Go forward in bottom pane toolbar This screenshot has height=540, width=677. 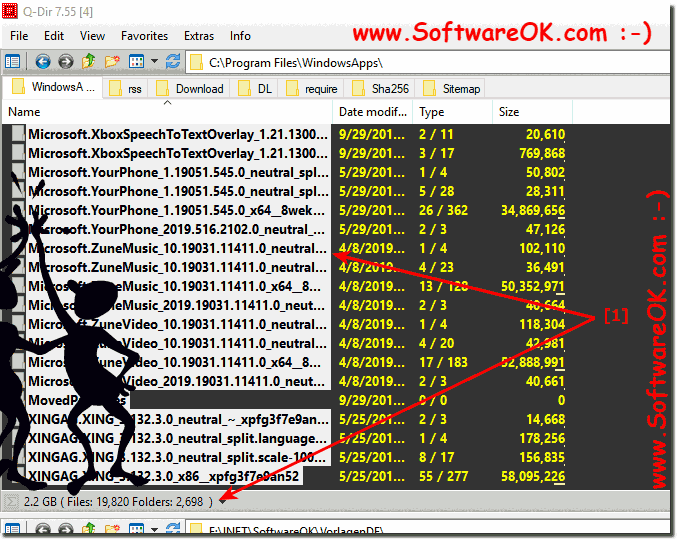[x=66, y=530]
